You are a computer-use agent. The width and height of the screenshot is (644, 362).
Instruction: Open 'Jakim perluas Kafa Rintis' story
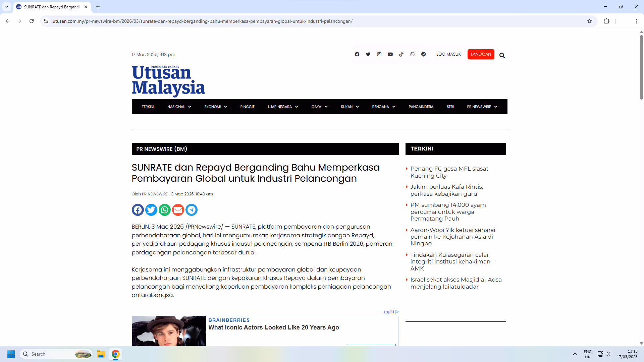click(x=446, y=190)
